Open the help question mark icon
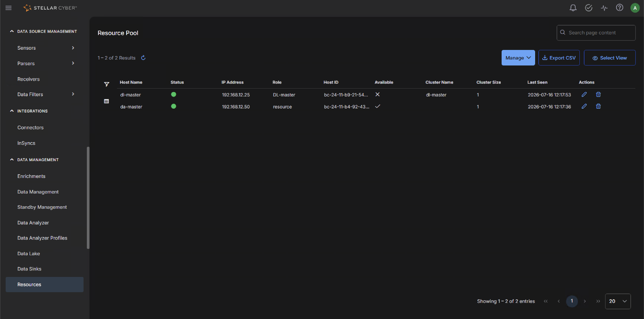This screenshot has height=319, width=644. 619,8
